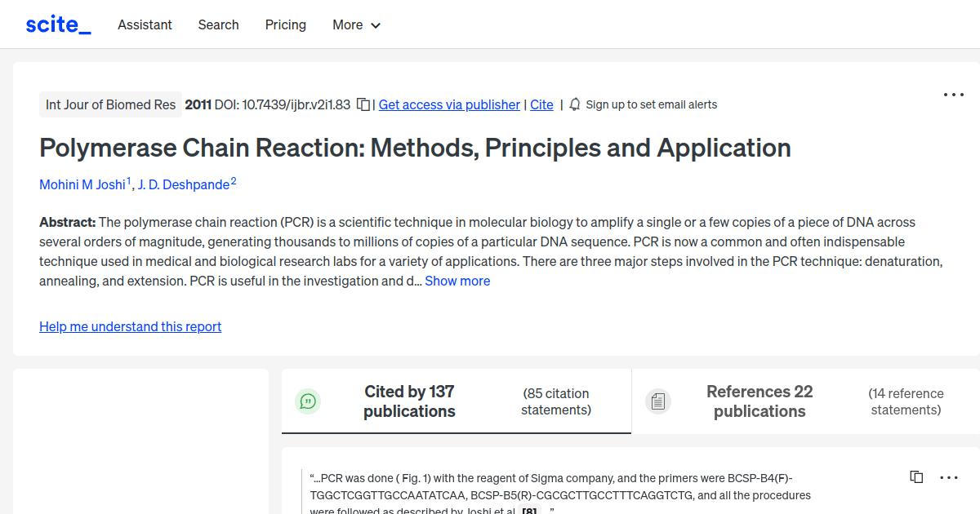This screenshot has height=514, width=980.
Task: Open the three-dot overflow menu top right
Action: click(x=953, y=95)
